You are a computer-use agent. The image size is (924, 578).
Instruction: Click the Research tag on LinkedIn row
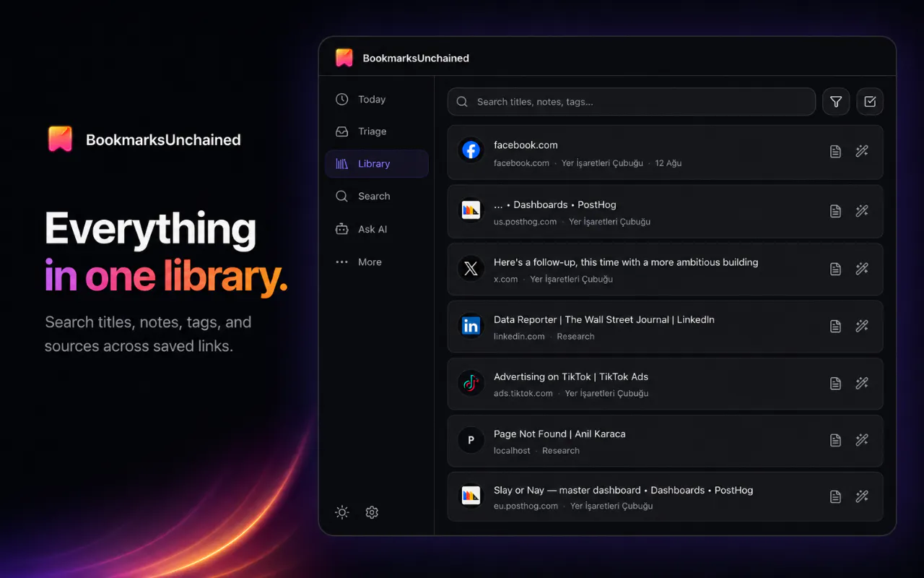coord(575,337)
